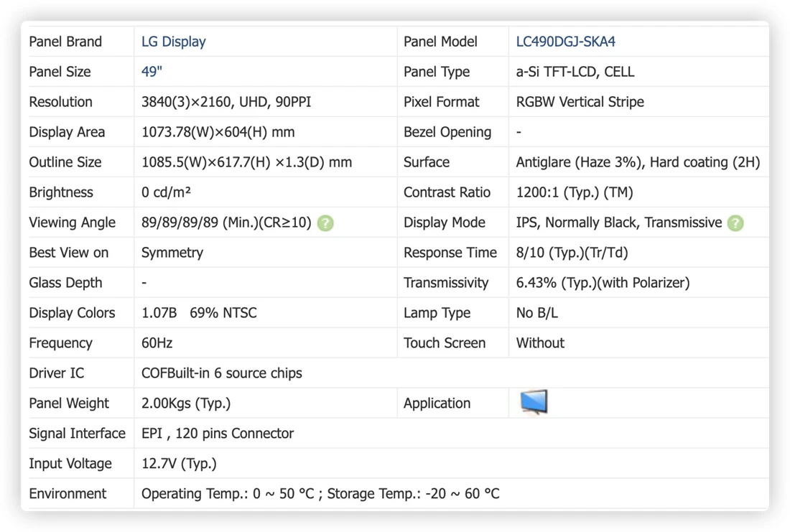Select the "1200:1 (Typ.) (TM)" contrast ratio
The width and height of the screenshot is (790, 532).
575,192
